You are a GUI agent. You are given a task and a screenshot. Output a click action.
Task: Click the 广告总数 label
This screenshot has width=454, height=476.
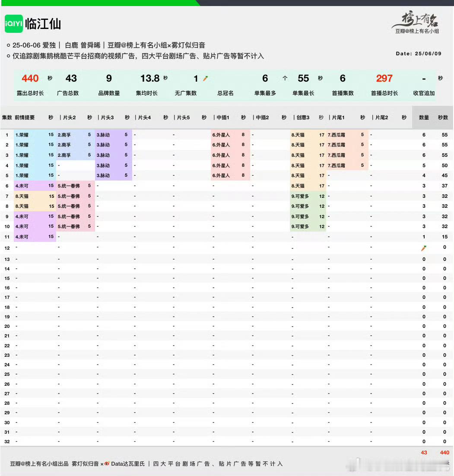click(x=68, y=93)
